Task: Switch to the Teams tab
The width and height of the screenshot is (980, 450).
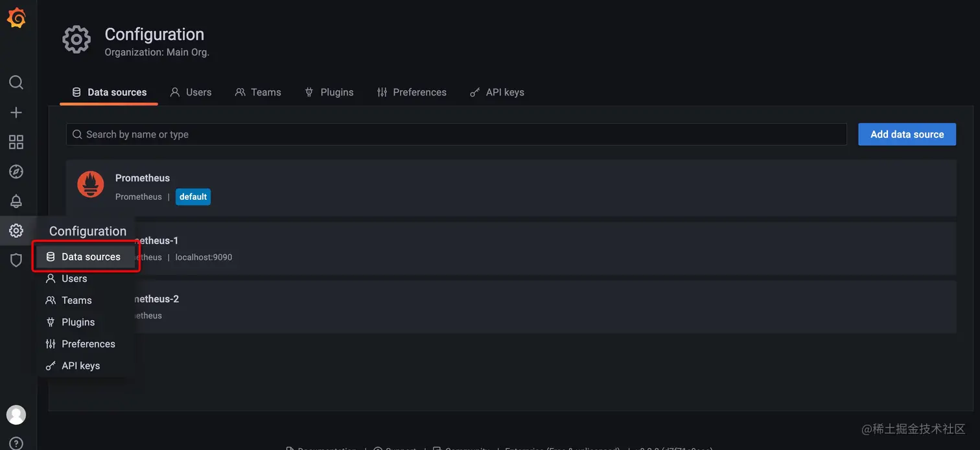Action: (x=258, y=92)
